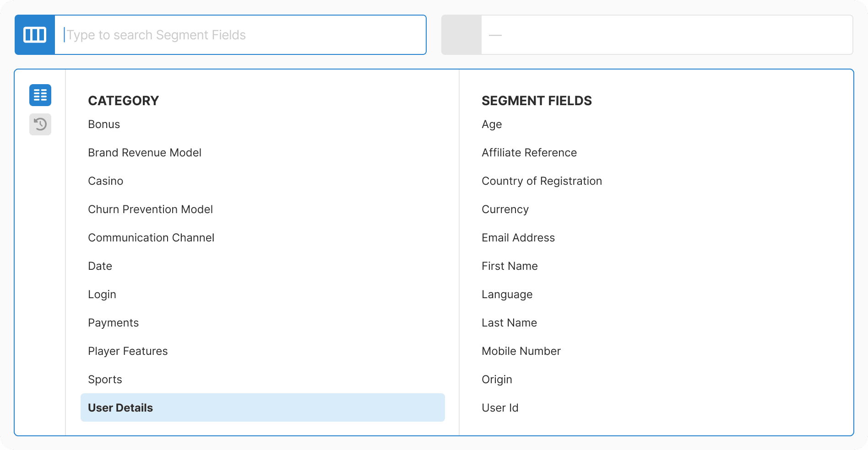Select the Date category
The width and height of the screenshot is (868, 450).
(x=100, y=266)
